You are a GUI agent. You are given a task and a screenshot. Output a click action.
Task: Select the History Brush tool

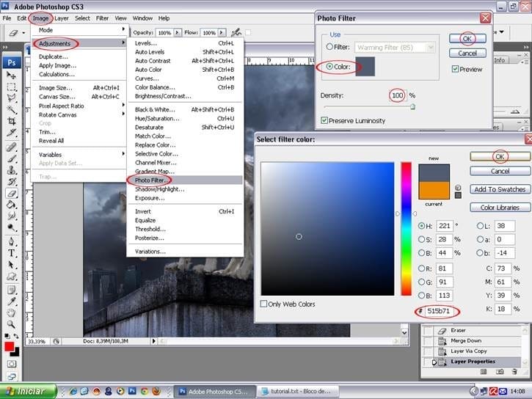tap(11, 182)
